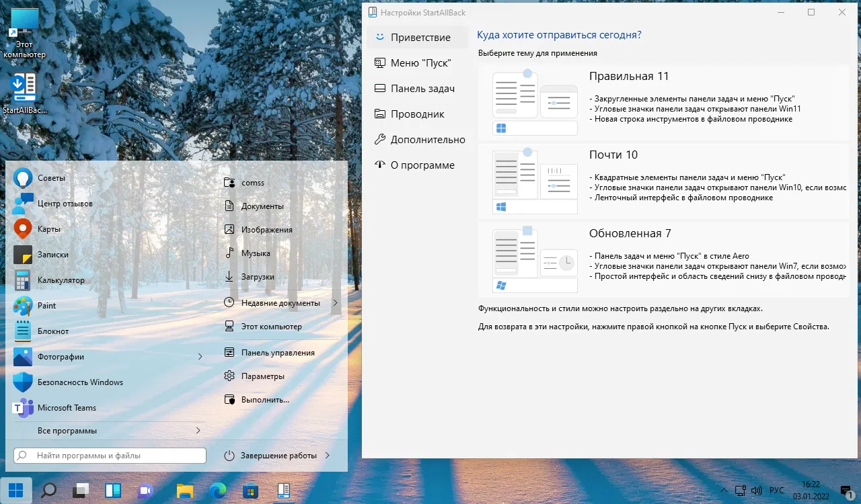This screenshot has width=861, height=504.
Task: Select the Этот компьютер desktop icon
Action: tap(25, 35)
